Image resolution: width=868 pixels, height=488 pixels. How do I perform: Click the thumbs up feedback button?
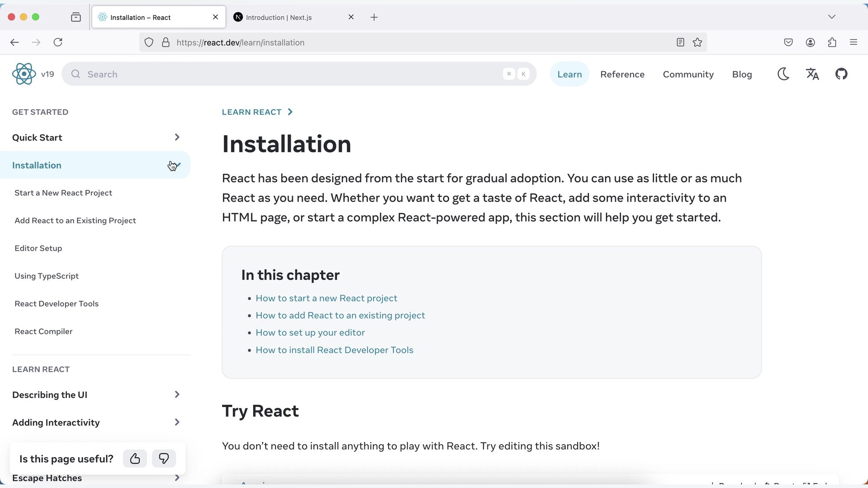[x=135, y=459]
